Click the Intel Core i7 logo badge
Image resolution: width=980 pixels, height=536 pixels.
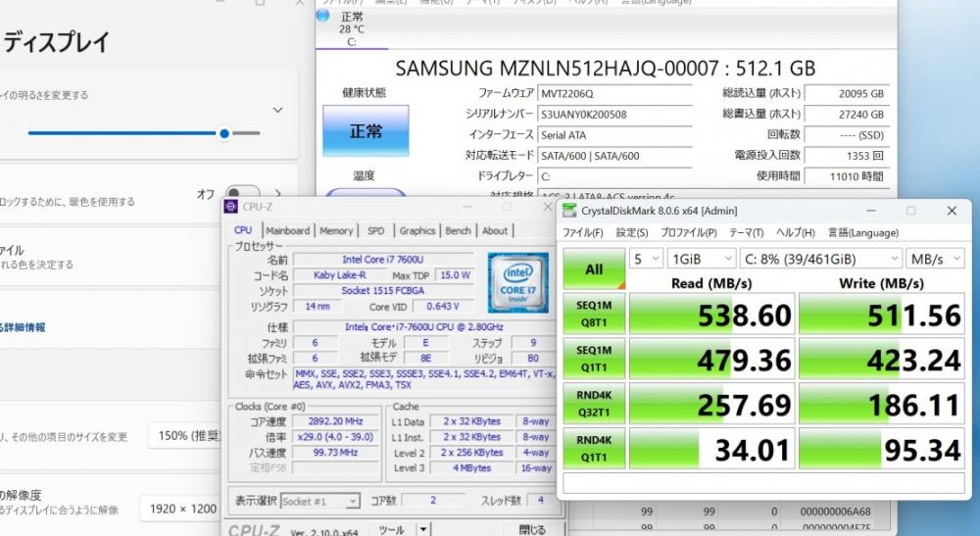pyautogui.click(x=518, y=282)
